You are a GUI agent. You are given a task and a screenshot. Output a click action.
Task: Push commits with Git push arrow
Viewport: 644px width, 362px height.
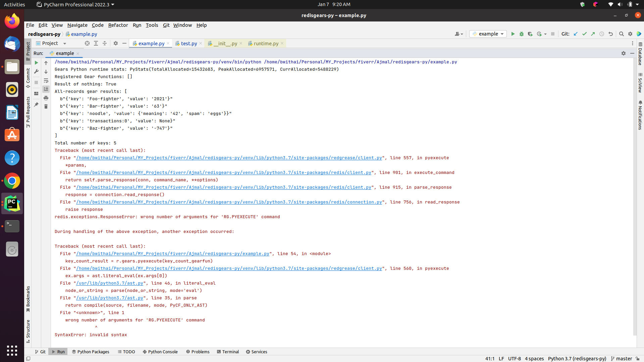pos(593,34)
